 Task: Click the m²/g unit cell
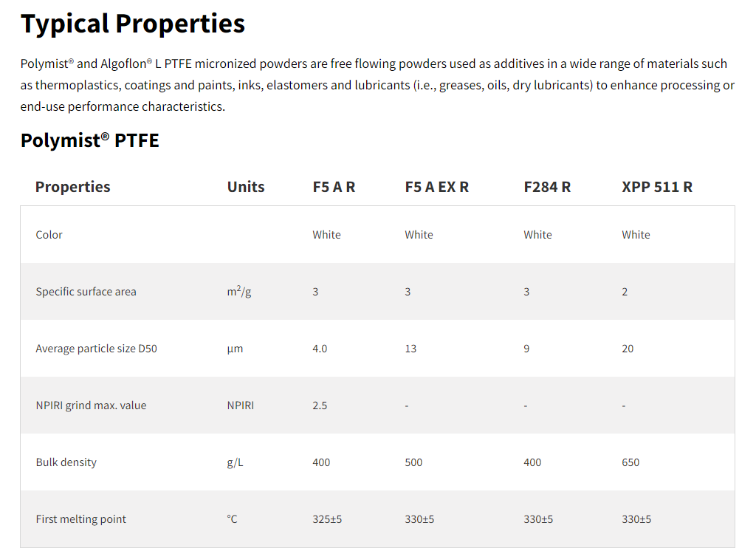pos(239,292)
